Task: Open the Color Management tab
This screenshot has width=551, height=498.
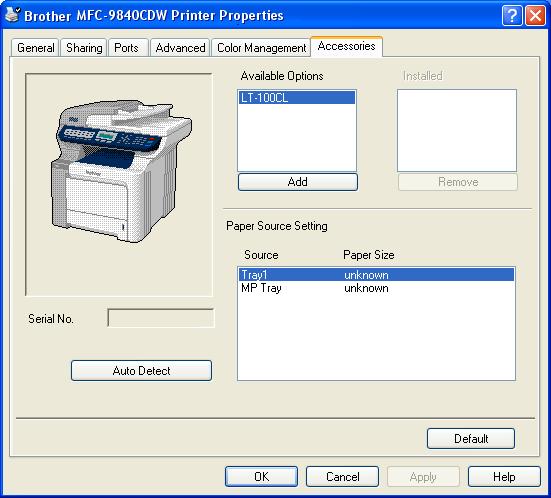Action: pos(261,48)
